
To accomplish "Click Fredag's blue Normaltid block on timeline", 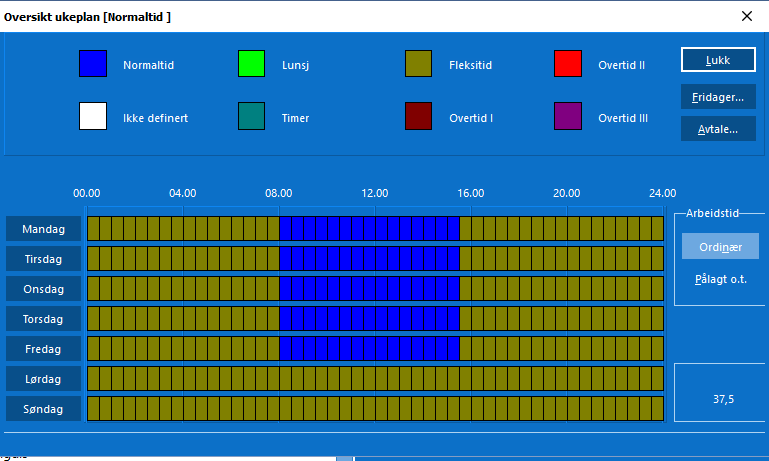I will click(369, 349).
